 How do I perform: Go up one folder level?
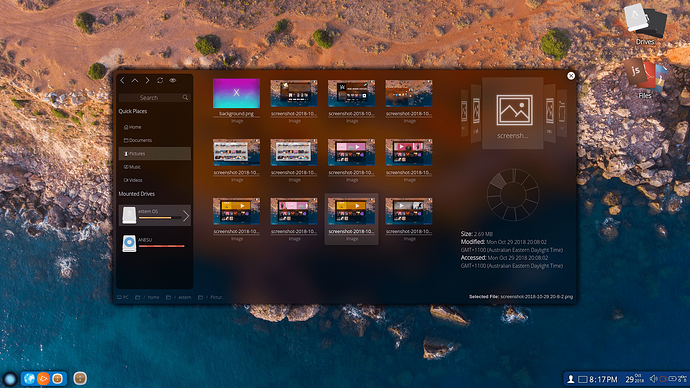135,81
